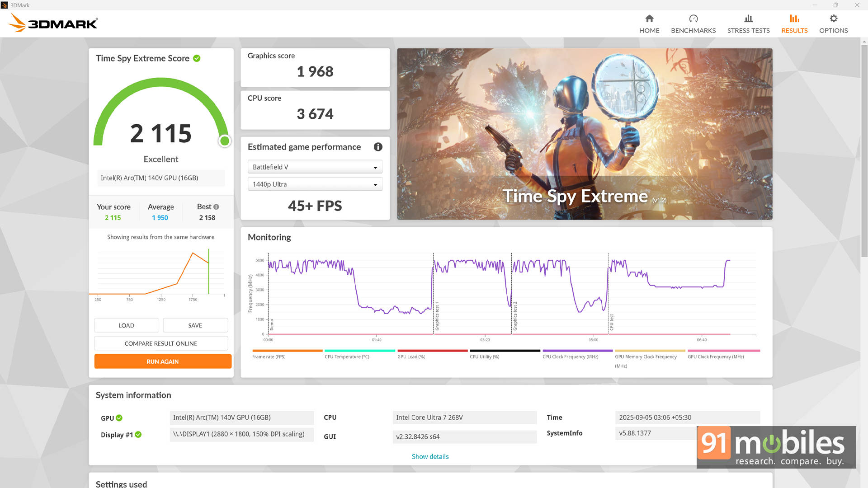Screen dimensions: 868x488
Task: Click green validation check beside Time Spy Extreme Score
Action: [197, 58]
